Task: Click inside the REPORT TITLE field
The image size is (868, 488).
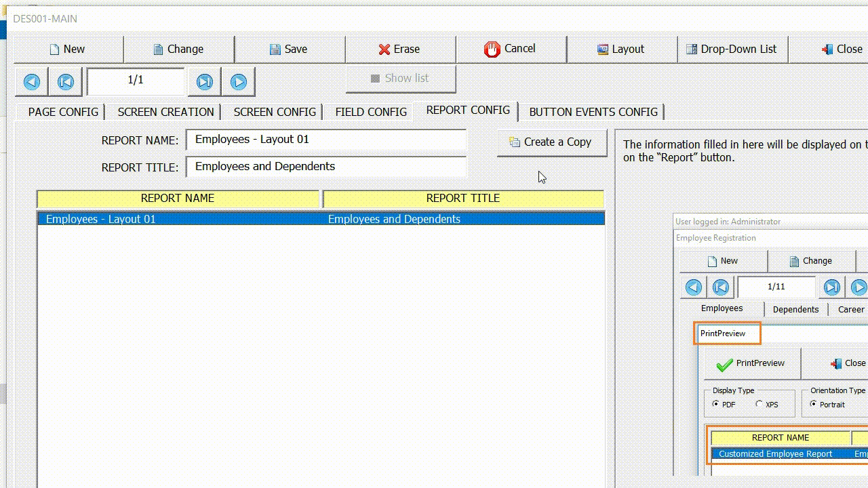Action: [x=325, y=166]
